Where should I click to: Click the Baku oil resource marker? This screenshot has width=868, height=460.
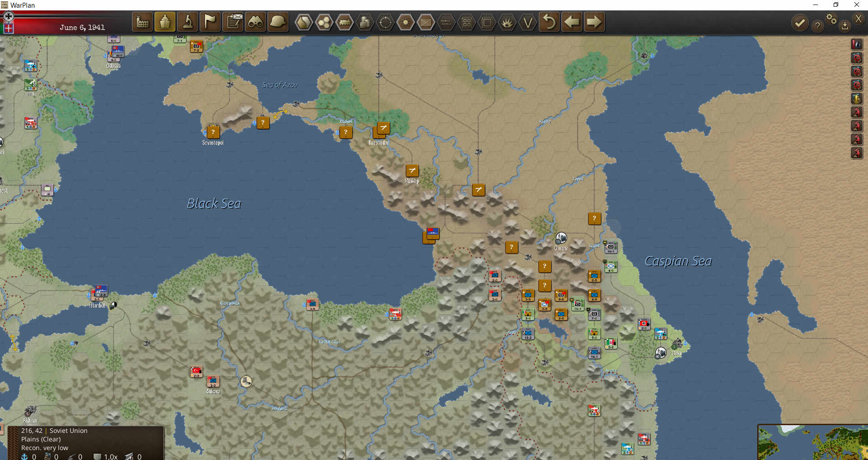pyautogui.click(x=660, y=352)
